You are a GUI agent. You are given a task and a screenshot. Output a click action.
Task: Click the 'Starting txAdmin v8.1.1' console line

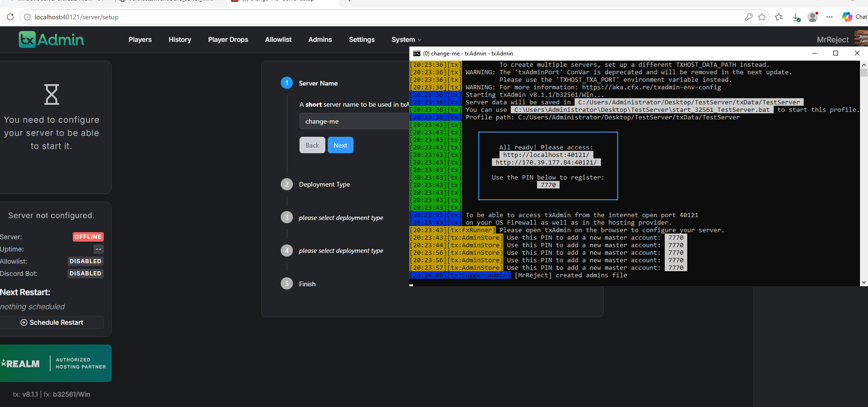535,95
